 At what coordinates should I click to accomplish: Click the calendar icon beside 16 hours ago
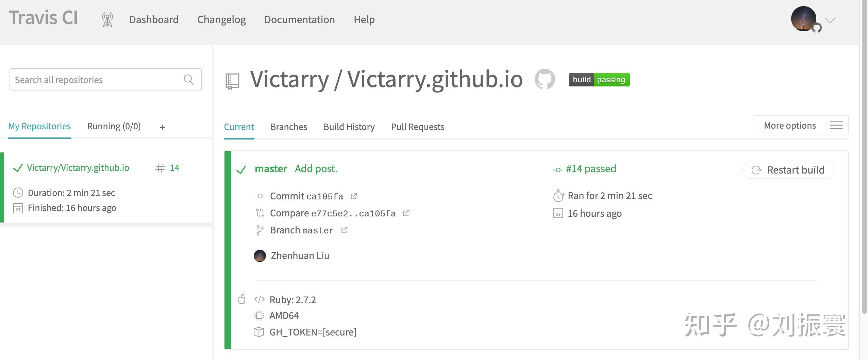[x=558, y=213]
